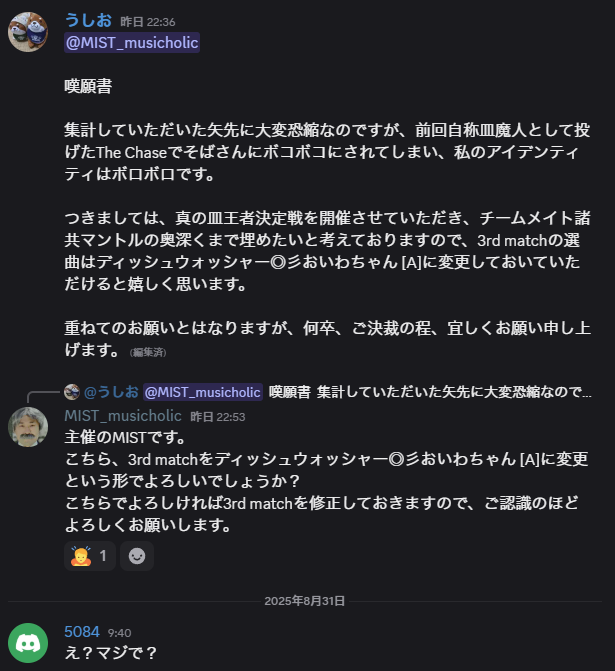Open MIST_musicholic username in message header
Viewport: 615px width, 671px height.
(123, 415)
